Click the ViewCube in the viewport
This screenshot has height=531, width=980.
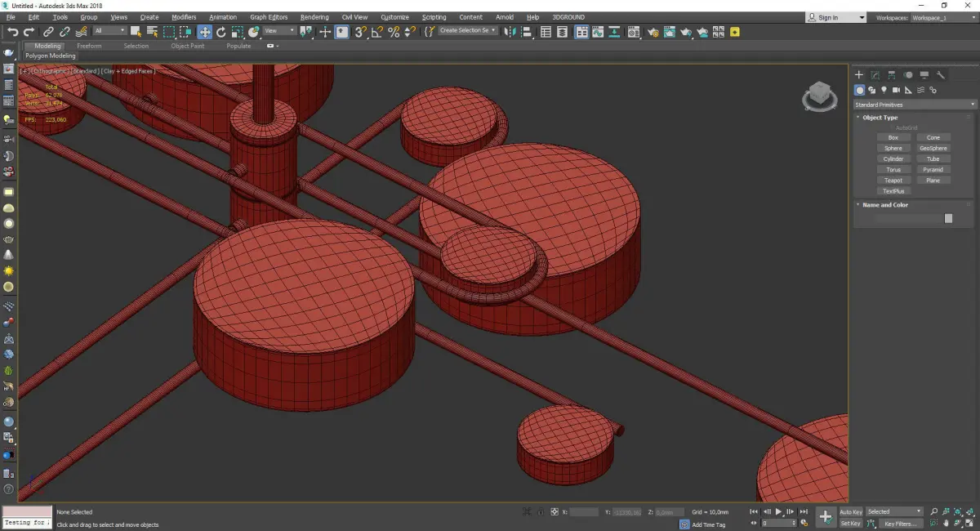(819, 96)
